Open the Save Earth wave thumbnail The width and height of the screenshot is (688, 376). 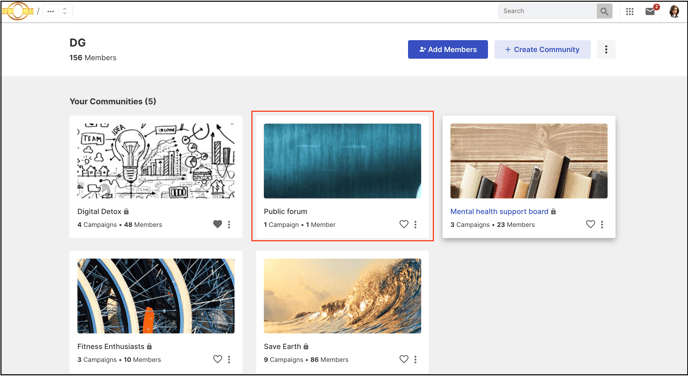pyautogui.click(x=342, y=296)
